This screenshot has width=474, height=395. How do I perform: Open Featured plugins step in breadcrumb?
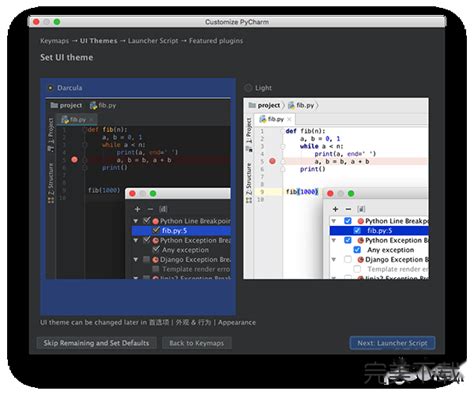[216, 41]
